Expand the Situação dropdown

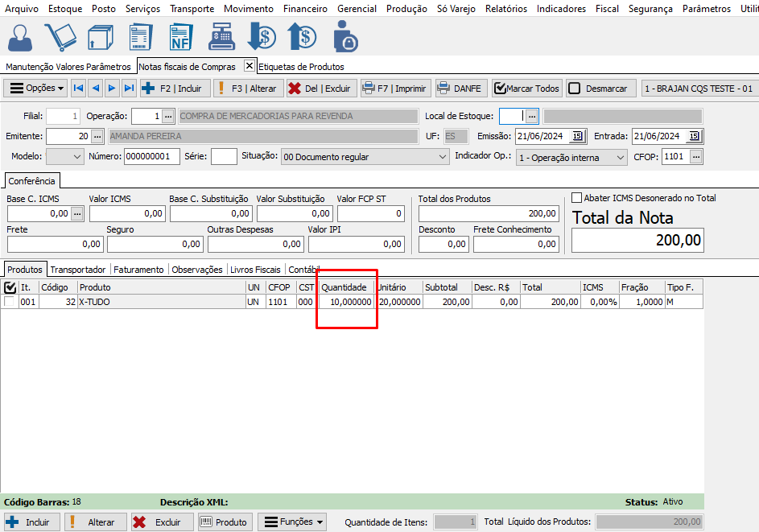pyautogui.click(x=441, y=157)
